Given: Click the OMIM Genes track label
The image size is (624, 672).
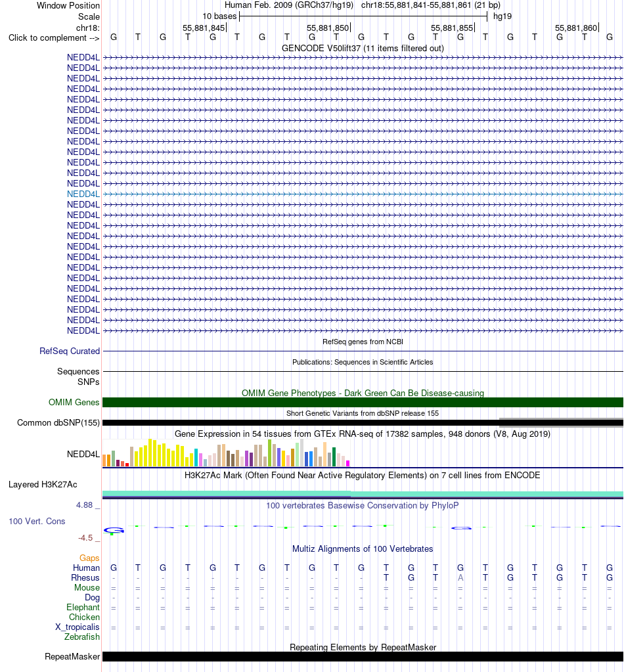Looking at the screenshot, I should [74, 403].
